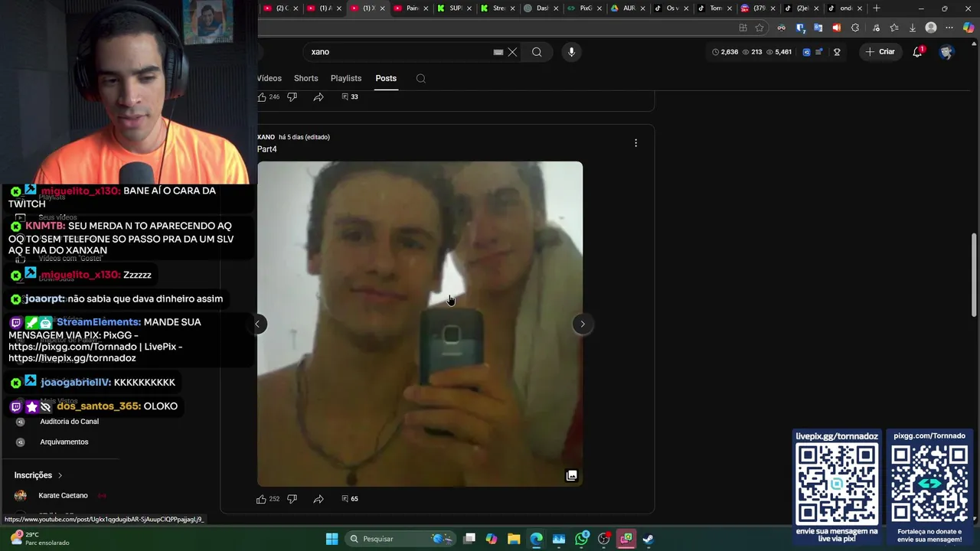Open OBS Studio from taskbar

pos(604,539)
